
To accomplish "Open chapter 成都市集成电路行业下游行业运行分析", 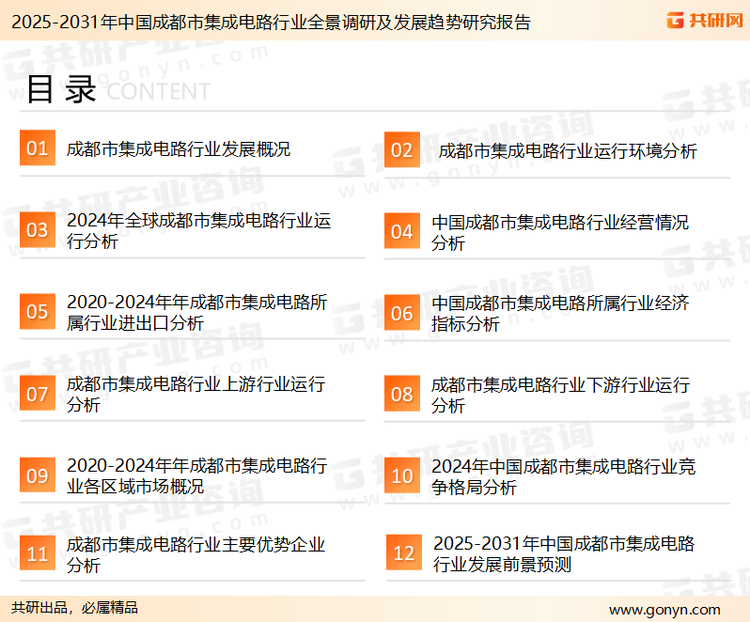I will click(560, 395).
